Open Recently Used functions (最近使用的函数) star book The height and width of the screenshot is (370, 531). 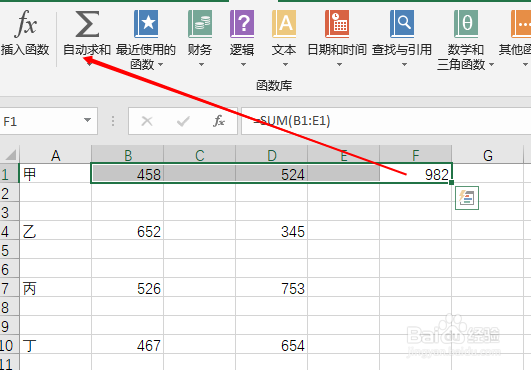[x=146, y=24]
